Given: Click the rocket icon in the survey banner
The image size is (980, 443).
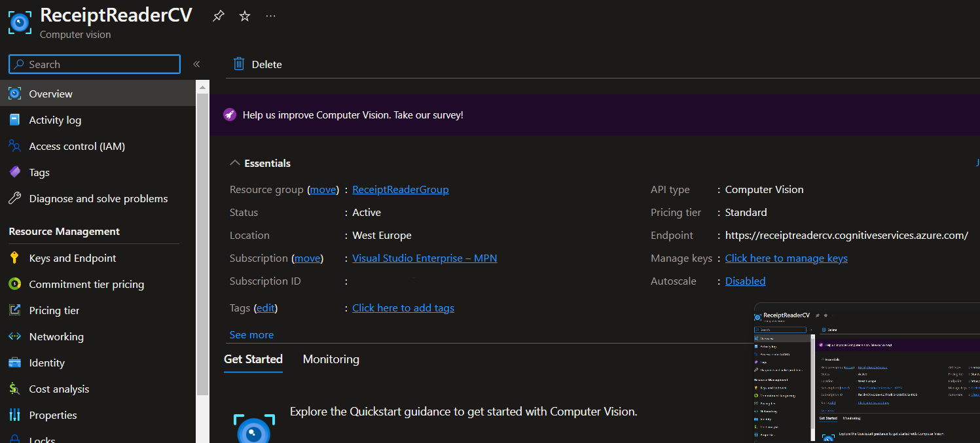Looking at the screenshot, I should (x=229, y=115).
